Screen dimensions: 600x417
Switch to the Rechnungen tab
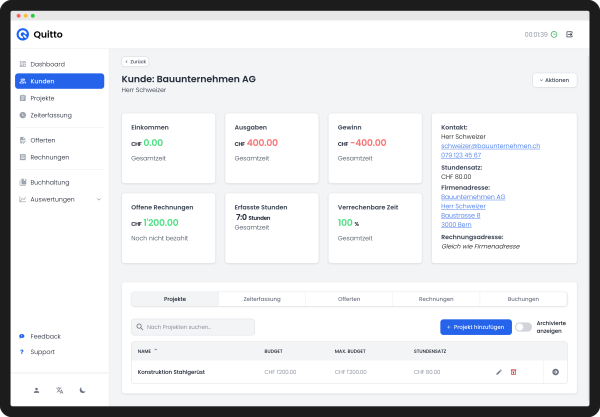(x=436, y=299)
